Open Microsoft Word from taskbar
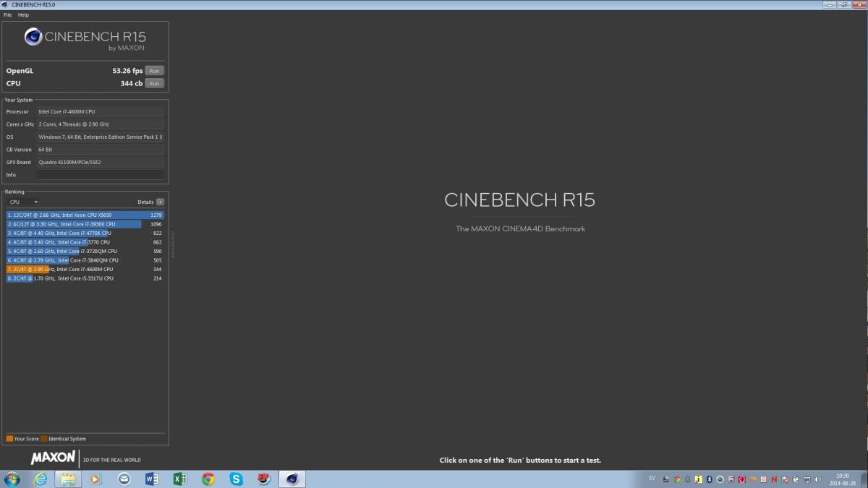Image resolution: width=868 pixels, height=488 pixels. 152,479
